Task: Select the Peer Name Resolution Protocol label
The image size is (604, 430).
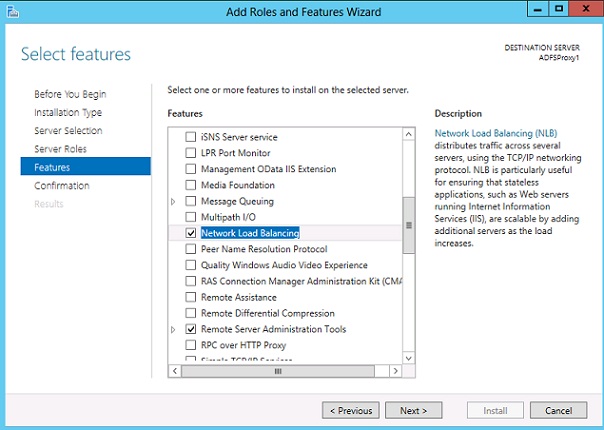Action: point(264,249)
